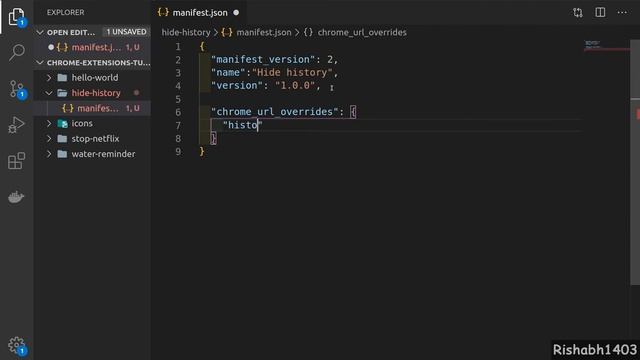Open the Search view

point(16,52)
